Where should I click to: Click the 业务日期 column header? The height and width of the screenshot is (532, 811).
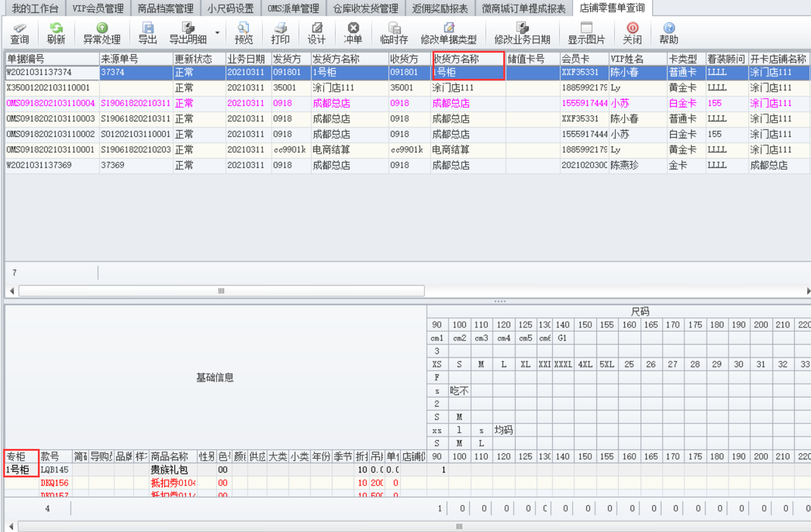[x=248, y=59]
